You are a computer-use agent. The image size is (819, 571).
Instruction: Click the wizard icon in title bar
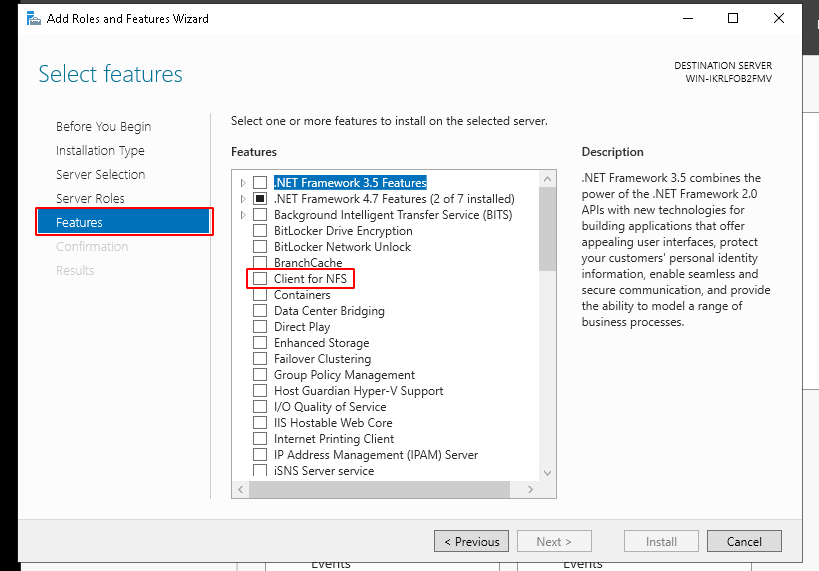pos(33,19)
